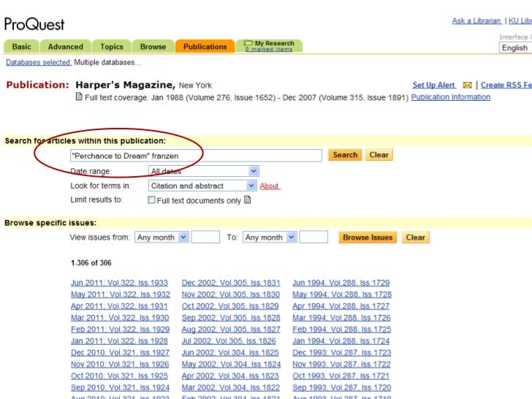Open Dec 2010 Vol.321 Iss.1927 issue
Viewport: 532px width, 399px height.
point(120,353)
